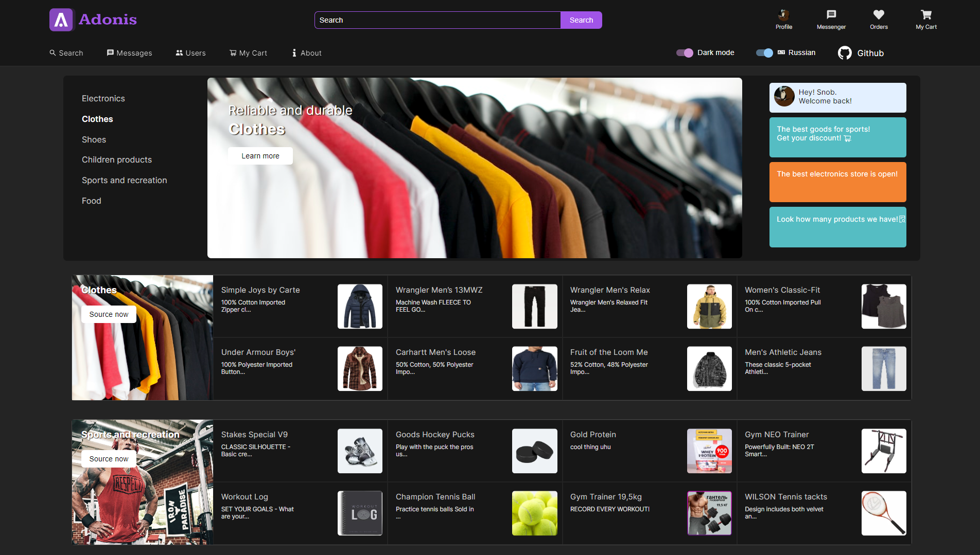Screen dimensions: 980x555
Task: Click the purple Search button
Action: coord(581,20)
